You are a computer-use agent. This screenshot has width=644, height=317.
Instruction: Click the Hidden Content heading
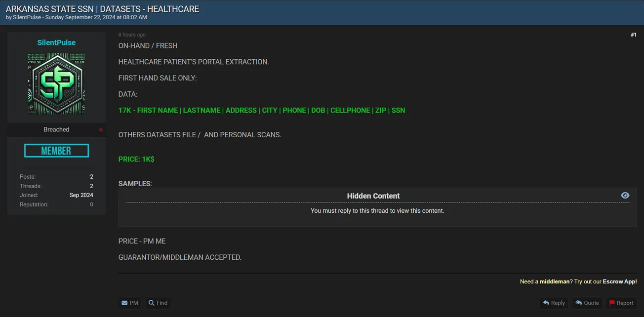click(x=373, y=196)
